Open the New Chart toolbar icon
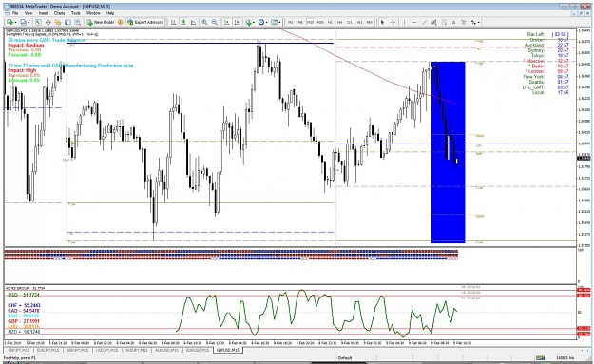Image resolution: width=594 pixels, height=364 pixels. (10, 22)
